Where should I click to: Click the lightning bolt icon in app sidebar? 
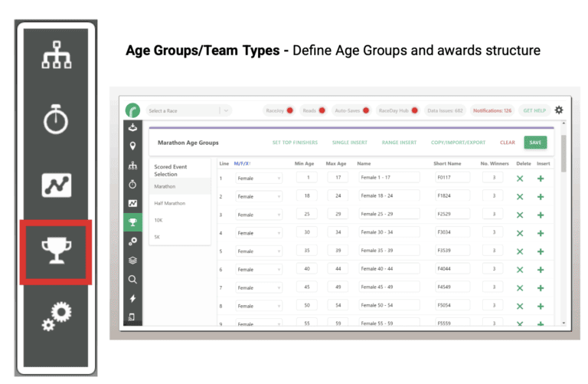(x=133, y=298)
